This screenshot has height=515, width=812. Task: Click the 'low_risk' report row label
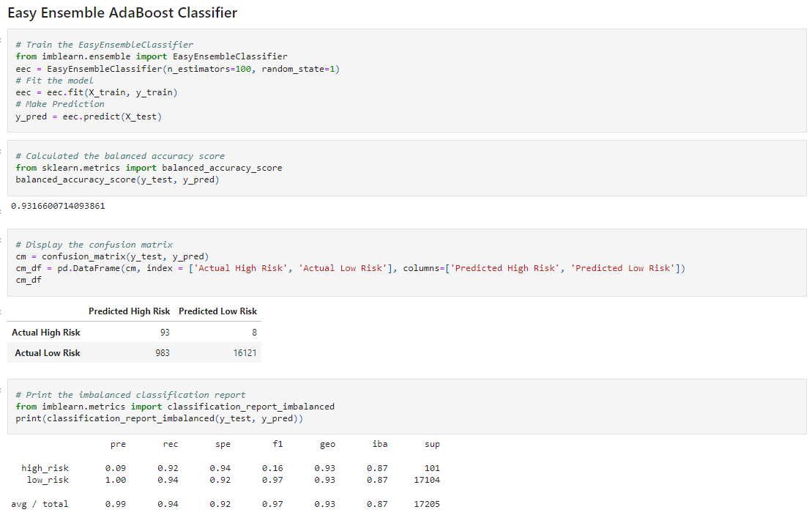(48, 481)
